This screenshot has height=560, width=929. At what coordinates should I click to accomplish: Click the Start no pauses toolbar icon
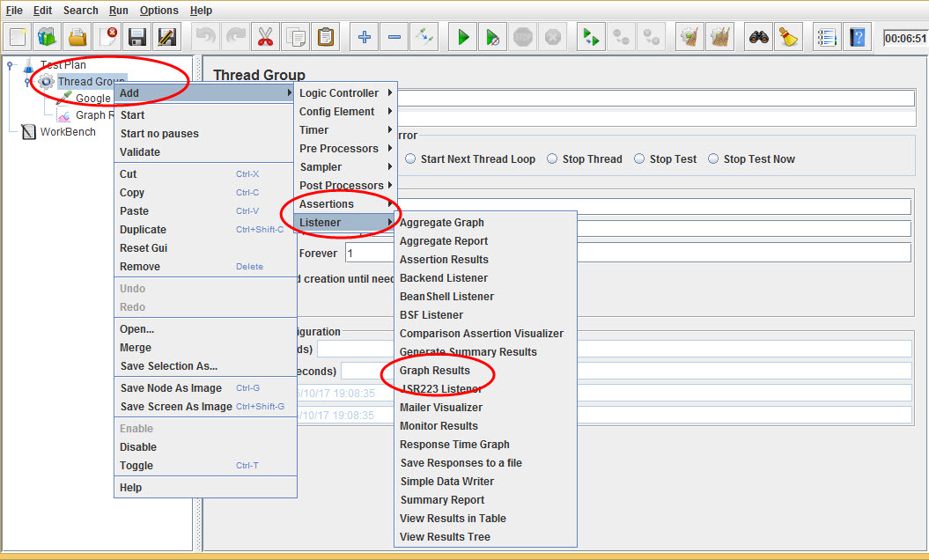(493, 37)
